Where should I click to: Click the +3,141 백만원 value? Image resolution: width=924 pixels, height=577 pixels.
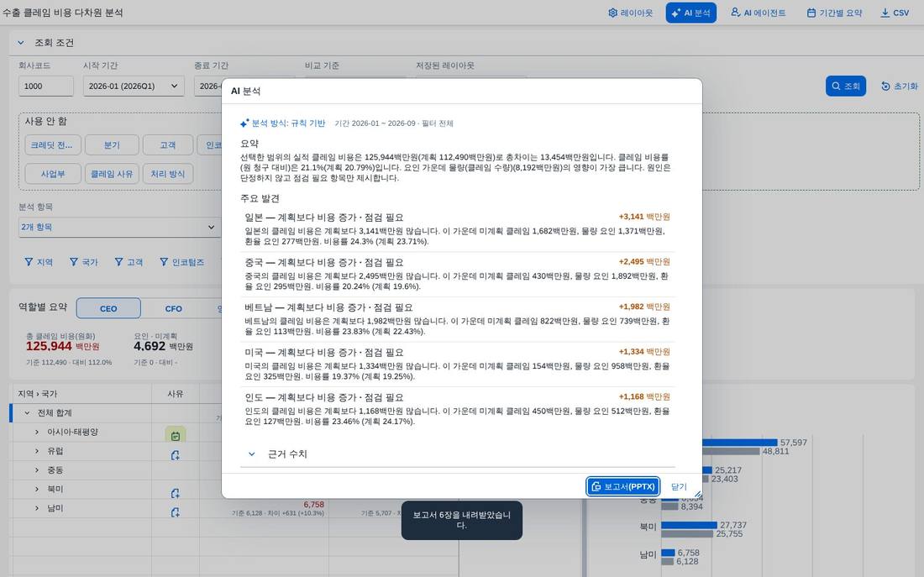click(644, 217)
